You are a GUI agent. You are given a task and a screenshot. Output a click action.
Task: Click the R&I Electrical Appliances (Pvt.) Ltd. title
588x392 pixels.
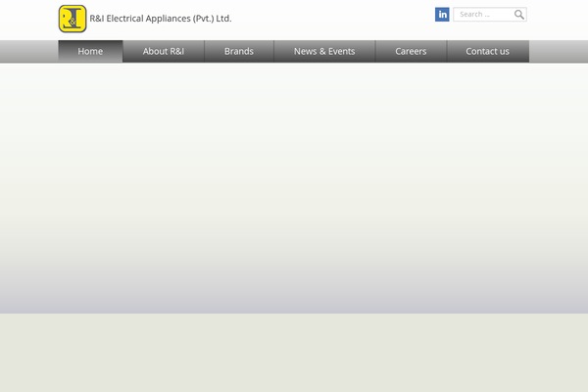[x=161, y=19]
